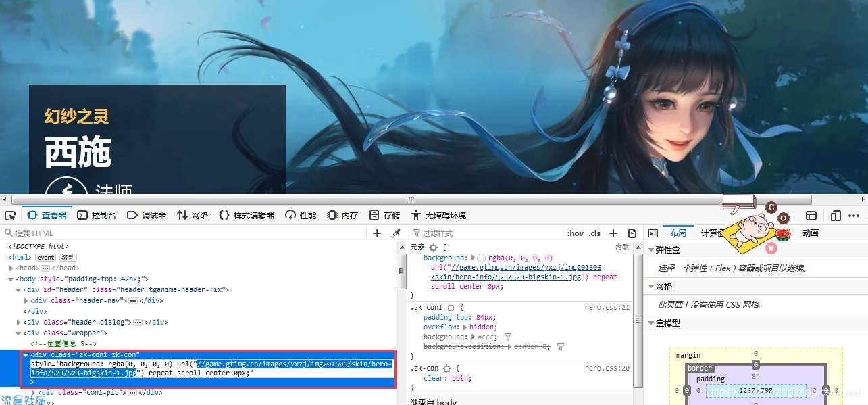Switch to the 调试器 debugger tab

pyautogui.click(x=147, y=215)
